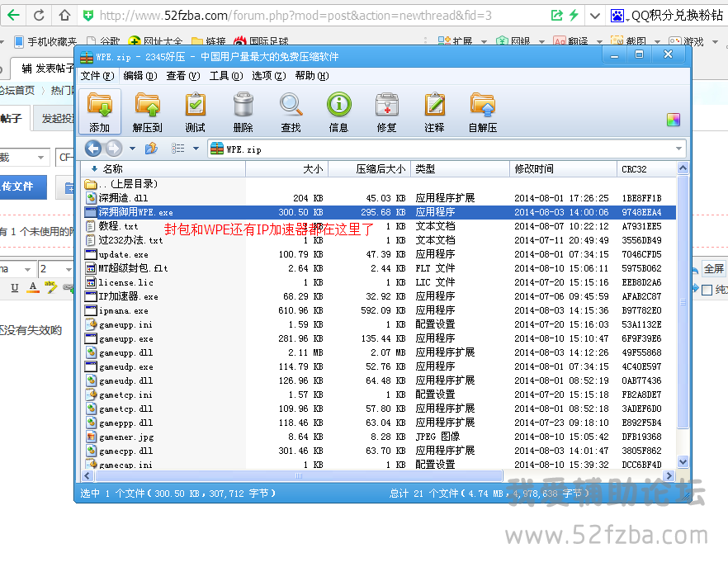Expand the 游戏 dropdown arrow
Image resolution: width=728 pixels, height=567 pixels.
pyautogui.click(x=715, y=42)
